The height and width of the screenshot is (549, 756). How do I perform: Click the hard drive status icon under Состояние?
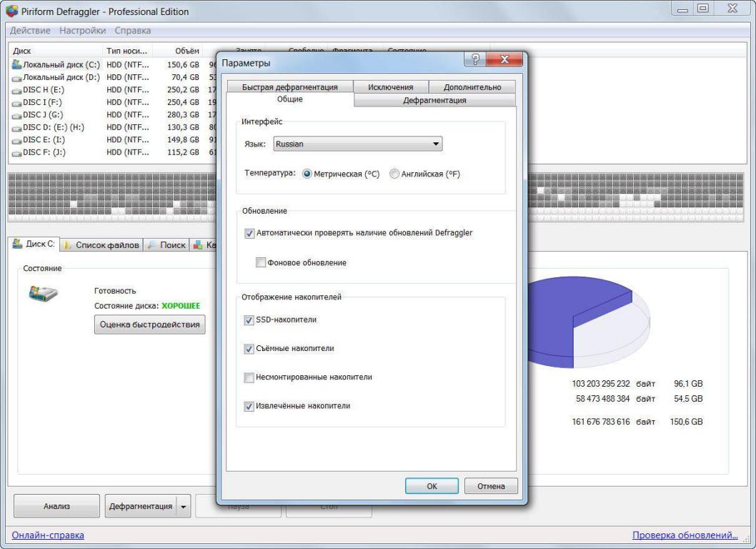pyautogui.click(x=44, y=292)
